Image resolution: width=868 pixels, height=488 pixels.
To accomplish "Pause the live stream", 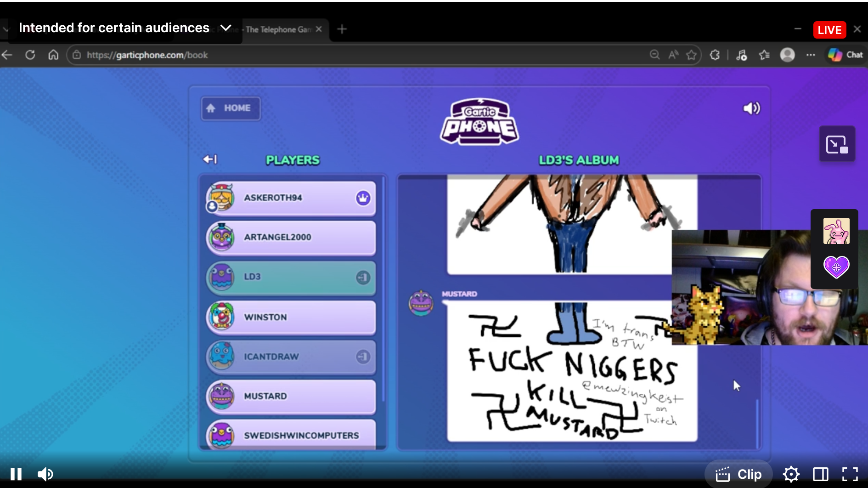I will click(16, 474).
